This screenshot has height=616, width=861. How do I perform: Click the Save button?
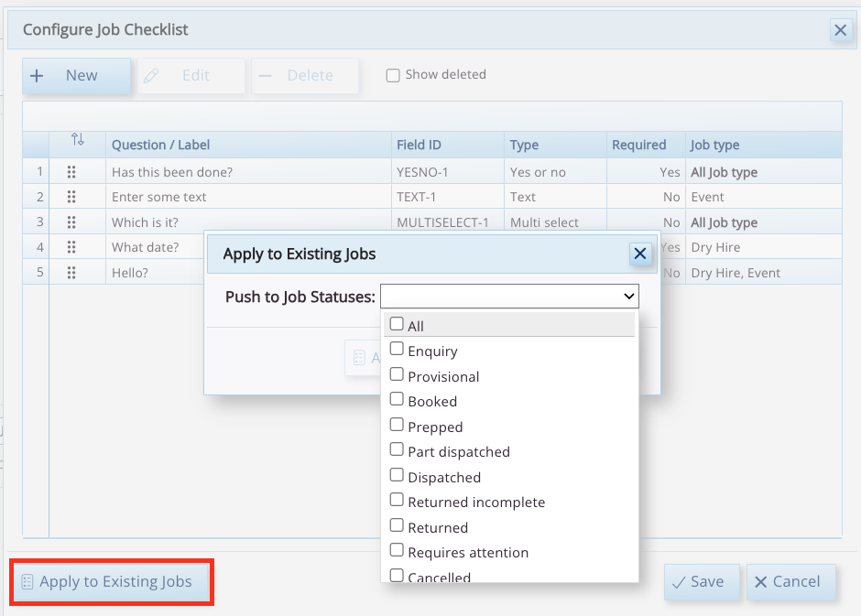click(702, 582)
